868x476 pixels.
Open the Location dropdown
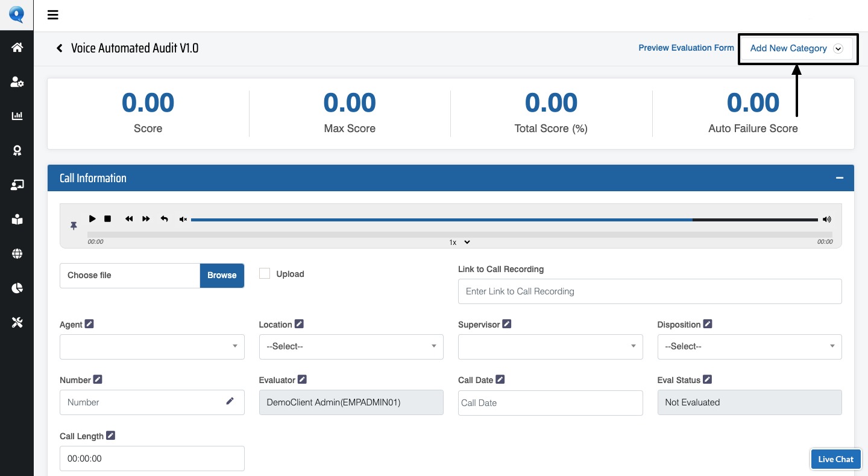(351, 347)
